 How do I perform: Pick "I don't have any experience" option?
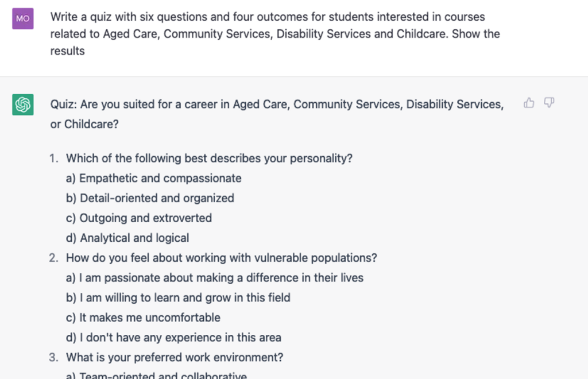tap(173, 337)
